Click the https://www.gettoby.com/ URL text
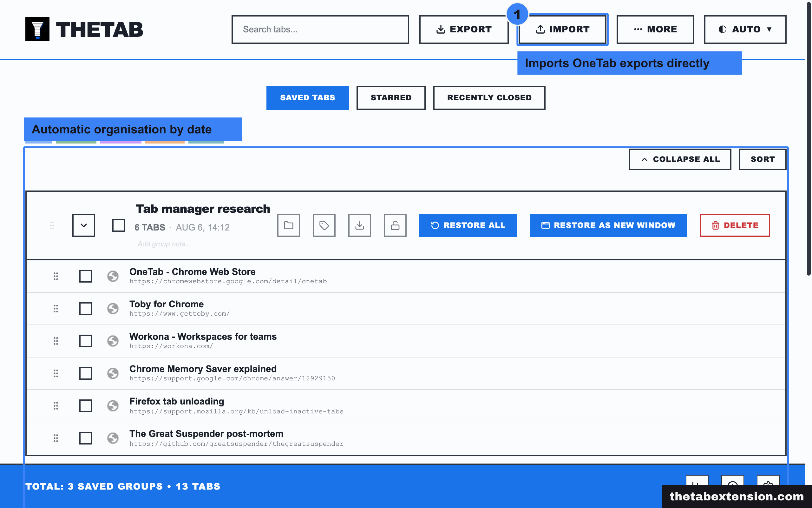 coord(180,313)
